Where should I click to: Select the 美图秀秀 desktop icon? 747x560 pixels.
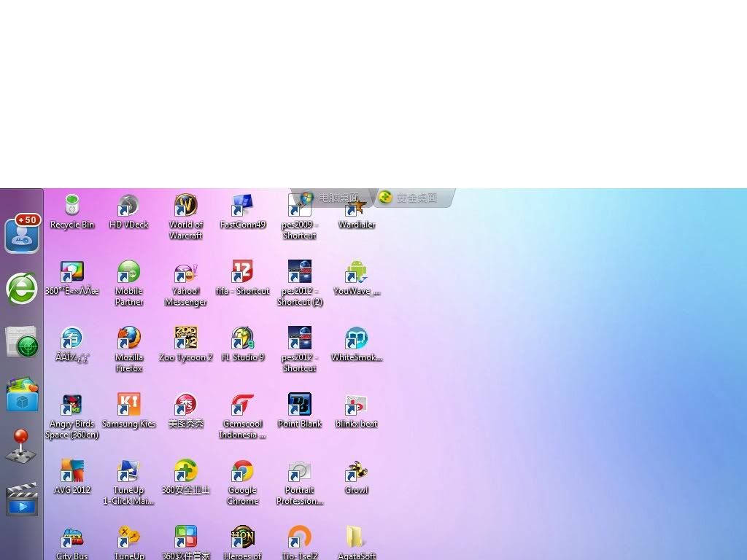[186, 405]
